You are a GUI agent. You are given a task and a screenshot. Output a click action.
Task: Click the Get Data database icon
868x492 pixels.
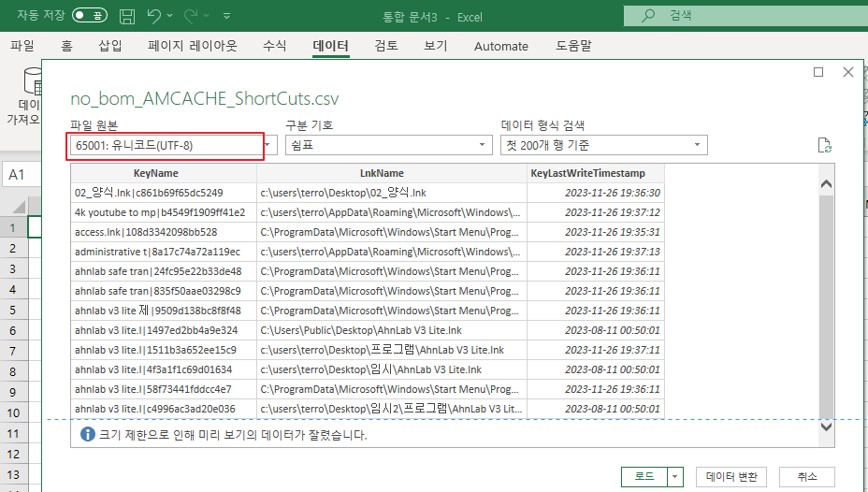click(32, 80)
